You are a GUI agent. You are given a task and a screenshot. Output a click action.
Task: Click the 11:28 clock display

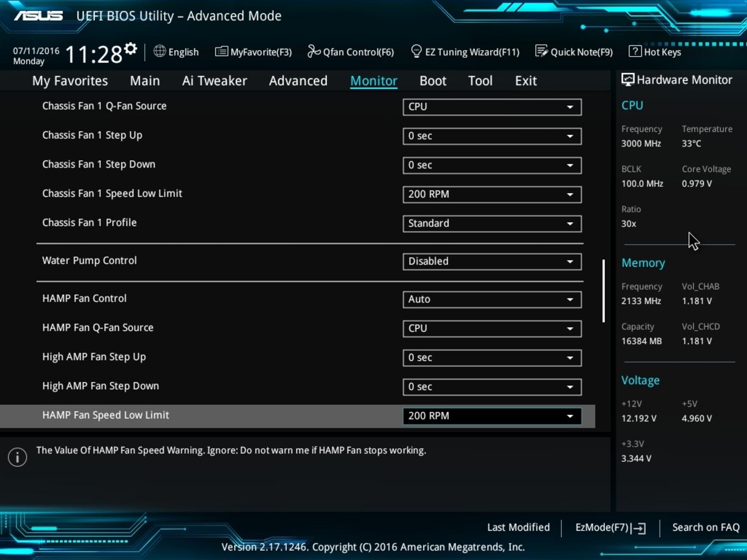93,54
